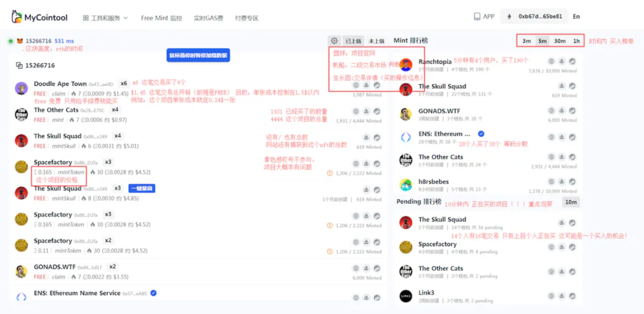The height and width of the screenshot is (314, 644).
Task: Switch feed to 未上链 pending transactions
Action: click(376, 41)
